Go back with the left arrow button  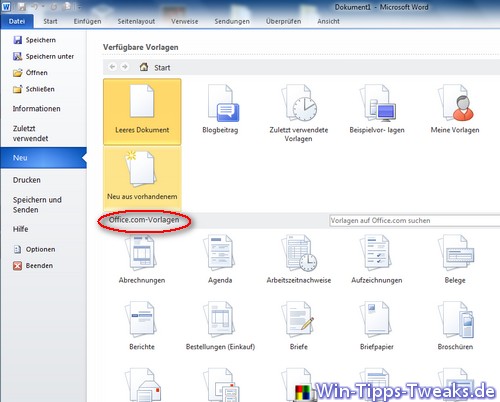[112, 67]
